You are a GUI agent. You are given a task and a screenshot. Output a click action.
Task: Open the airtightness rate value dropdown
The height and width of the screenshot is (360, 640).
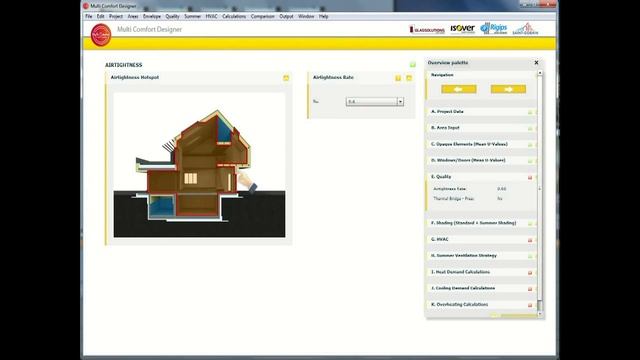click(375, 102)
